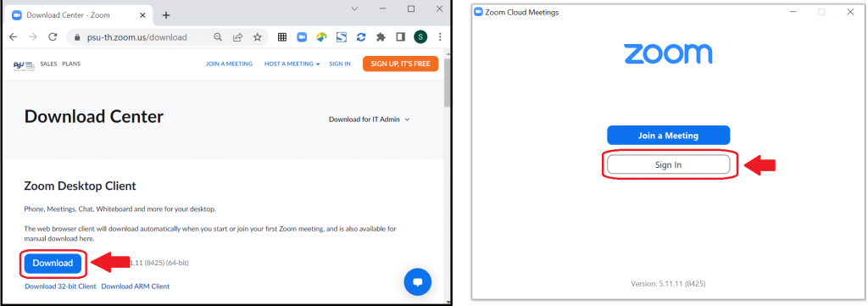868x306 pixels.
Task: Click the blue Download button
Action: [53, 264]
